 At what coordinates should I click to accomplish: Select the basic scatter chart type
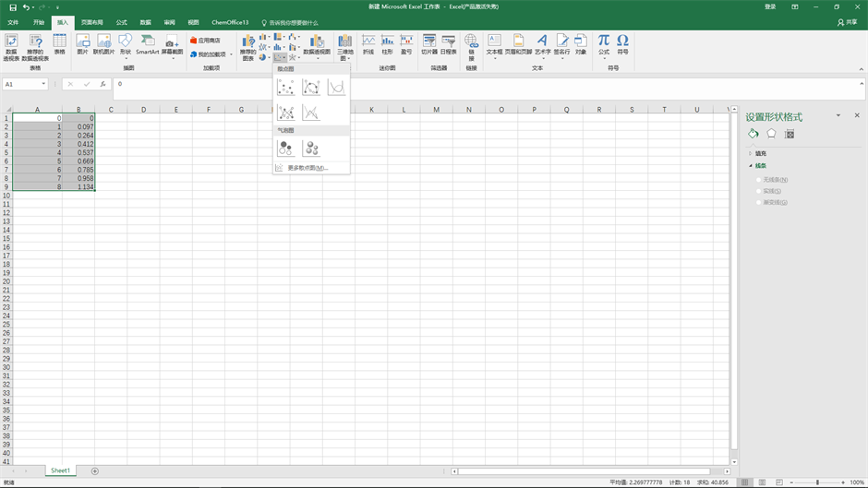[x=286, y=88]
